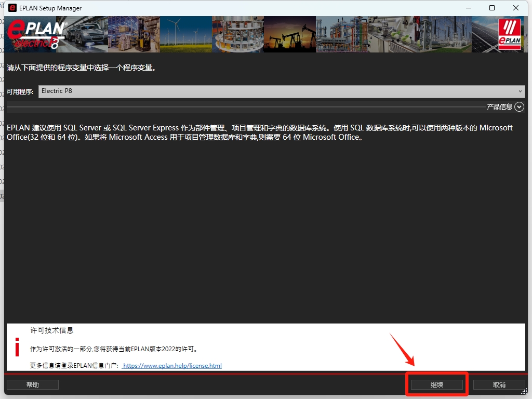This screenshot has width=532, height=399.
Task: Click the EPLAN Electric P8 logo
Action: pos(36,35)
